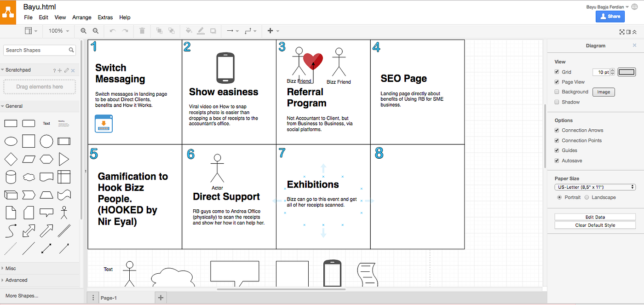Toggle the Connection Arrows checkbox
644x305 pixels.
(x=557, y=130)
